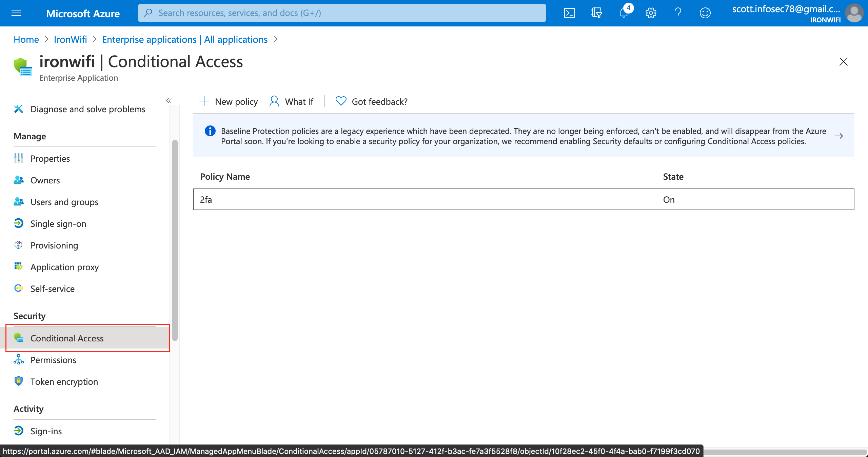Open Diagnose and solve problems
This screenshot has width=868, height=457.
coord(88,109)
